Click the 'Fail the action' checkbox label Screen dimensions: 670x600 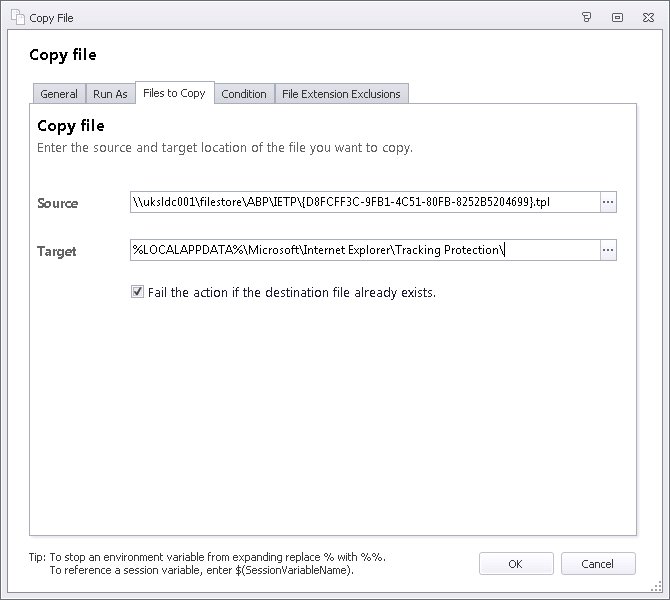tap(291, 293)
